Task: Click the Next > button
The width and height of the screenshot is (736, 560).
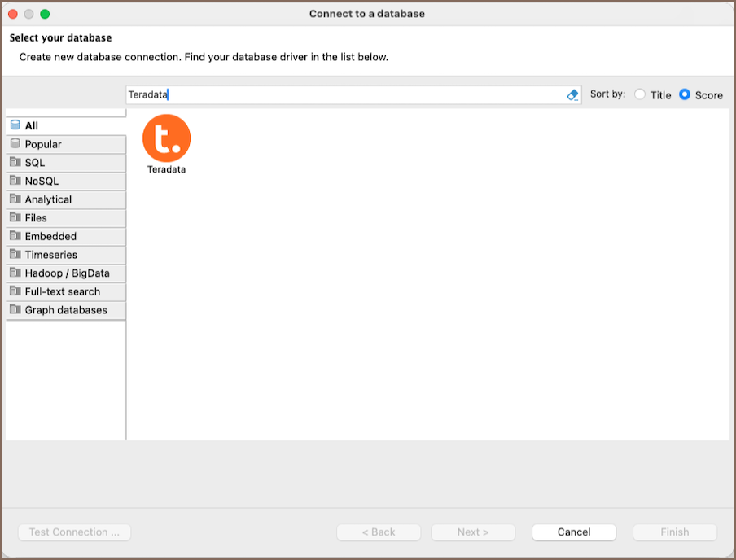Action: [473, 532]
